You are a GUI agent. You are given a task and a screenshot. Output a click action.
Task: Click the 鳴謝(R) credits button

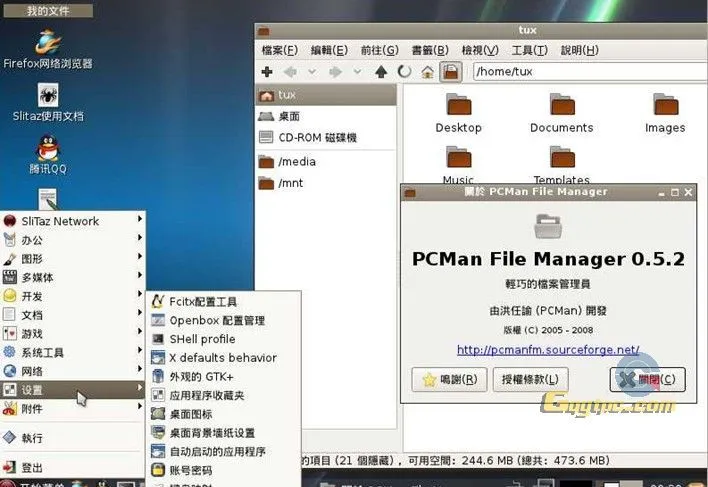click(449, 379)
